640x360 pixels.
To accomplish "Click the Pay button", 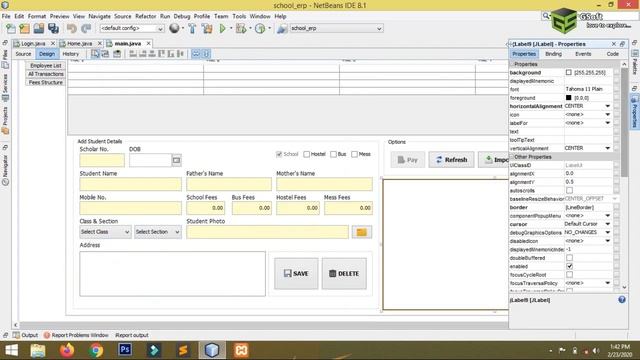I will coord(408,160).
